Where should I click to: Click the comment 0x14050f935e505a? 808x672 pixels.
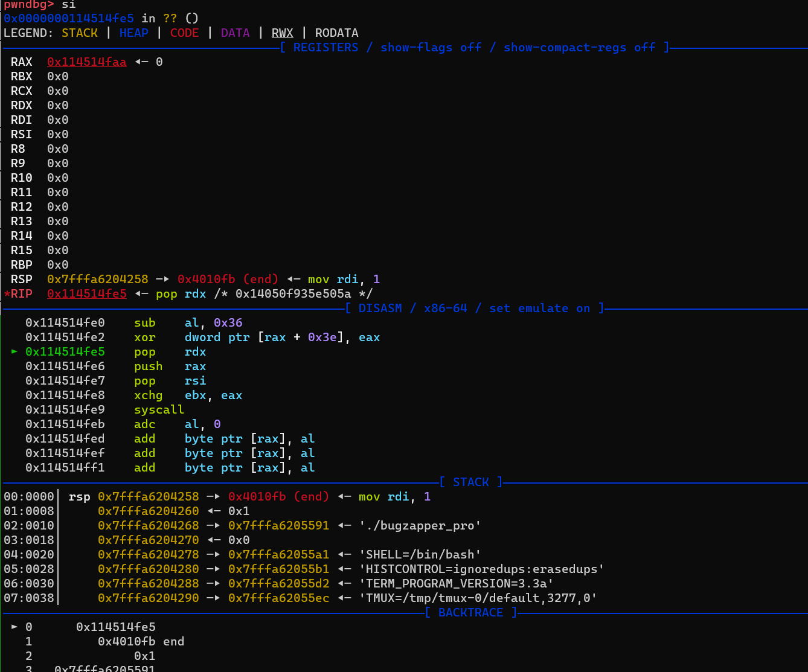(x=293, y=294)
